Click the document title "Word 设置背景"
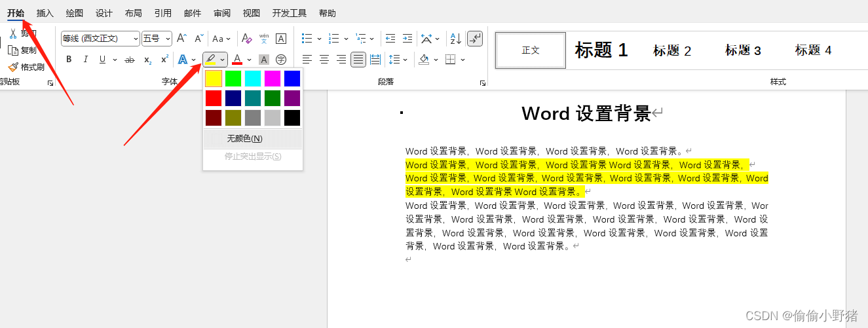The width and height of the screenshot is (868, 328). click(x=586, y=113)
